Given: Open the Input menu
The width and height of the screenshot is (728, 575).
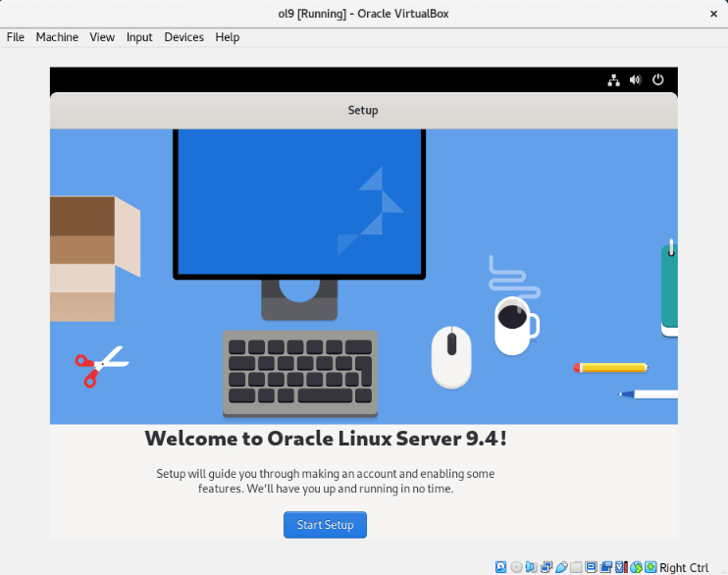Looking at the screenshot, I should [139, 37].
